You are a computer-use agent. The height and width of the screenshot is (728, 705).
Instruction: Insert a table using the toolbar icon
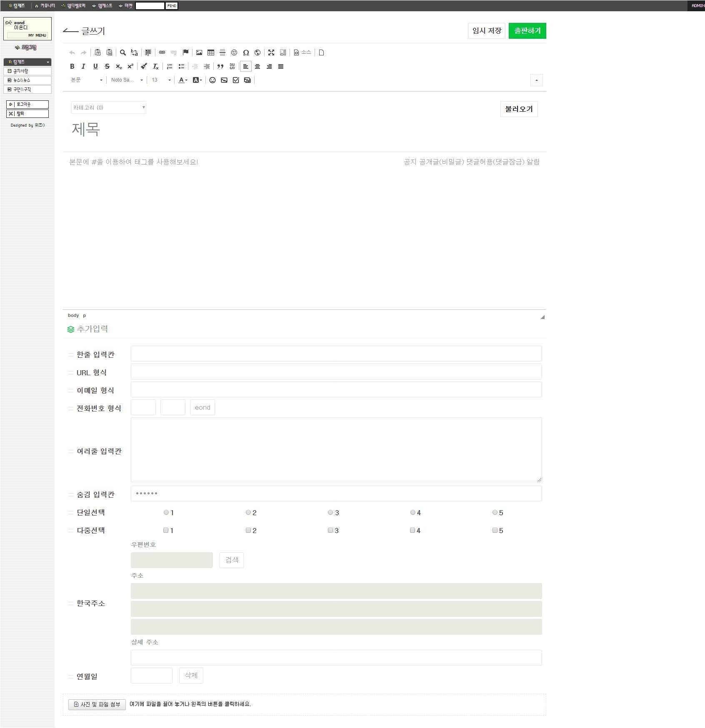(211, 52)
